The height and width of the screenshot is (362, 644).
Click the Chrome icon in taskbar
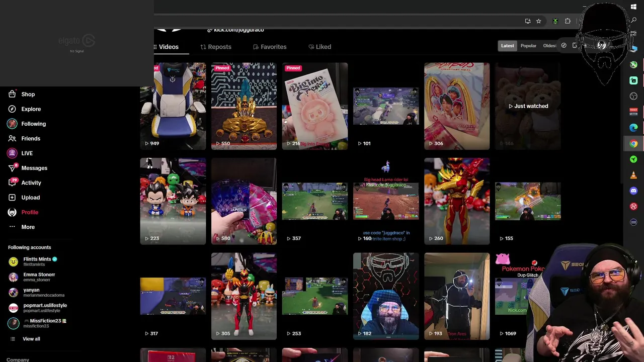coord(633,144)
